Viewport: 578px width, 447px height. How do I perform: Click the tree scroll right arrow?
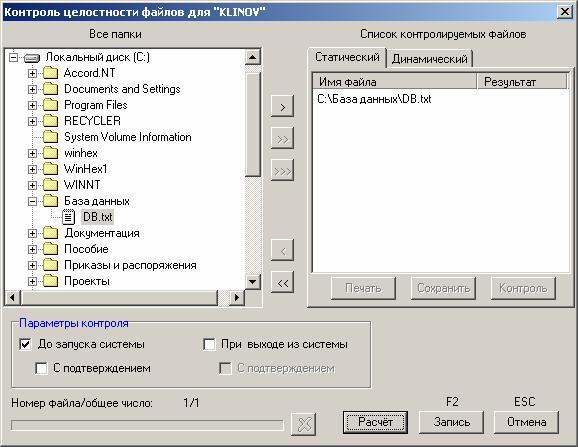click(x=237, y=297)
